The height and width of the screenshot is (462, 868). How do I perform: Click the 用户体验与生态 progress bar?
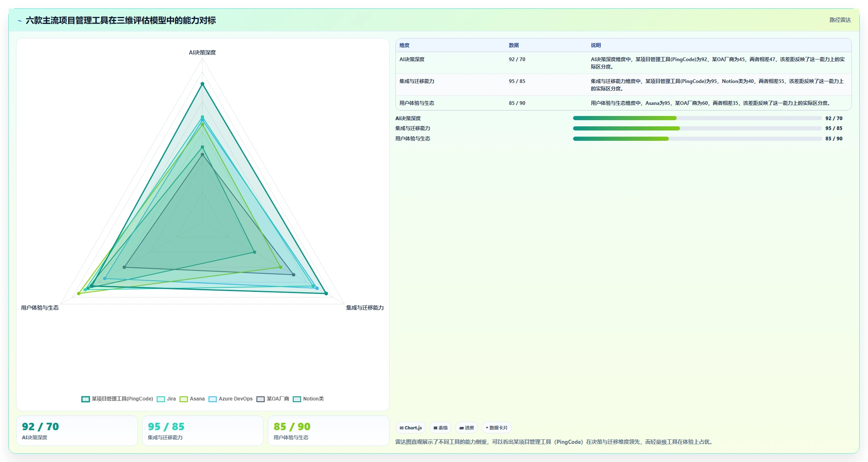(x=697, y=139)
